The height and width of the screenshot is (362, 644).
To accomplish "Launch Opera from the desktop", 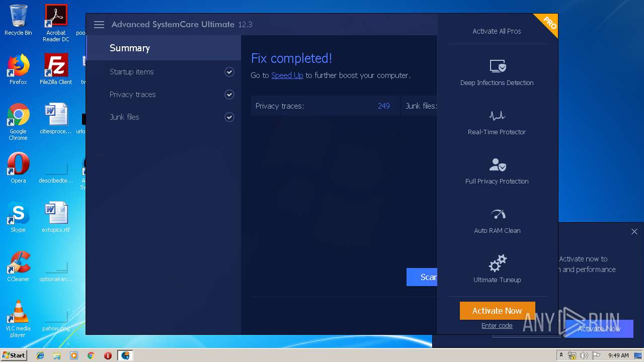I will [18, 168].
